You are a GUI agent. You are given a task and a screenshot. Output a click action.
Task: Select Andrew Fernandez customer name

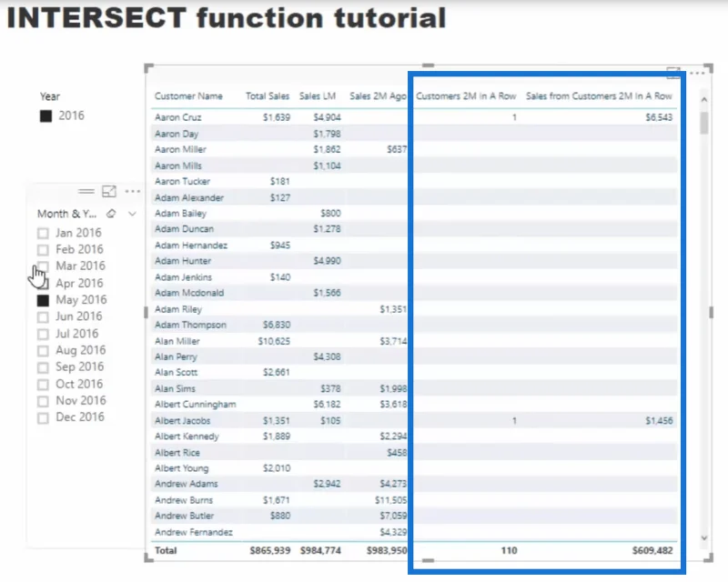click(193, 532)
